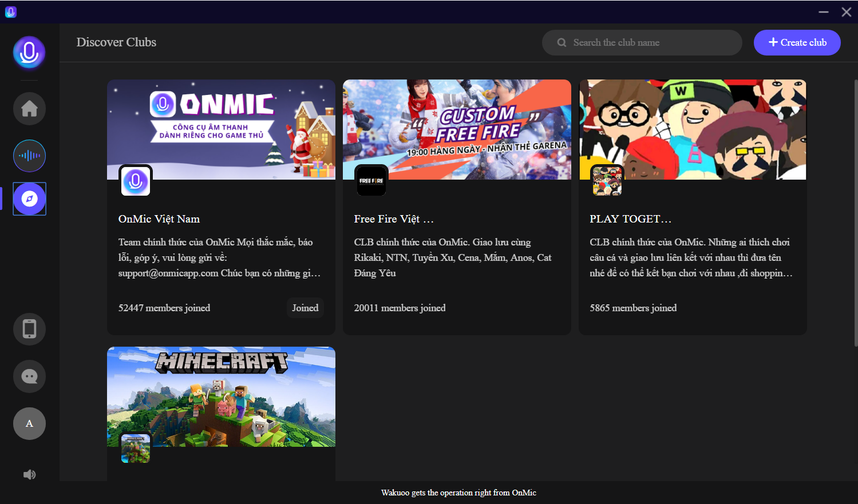Click the 5865 members joined text
Viewport: 858px width, 504px height.
(x=633, y=308)
